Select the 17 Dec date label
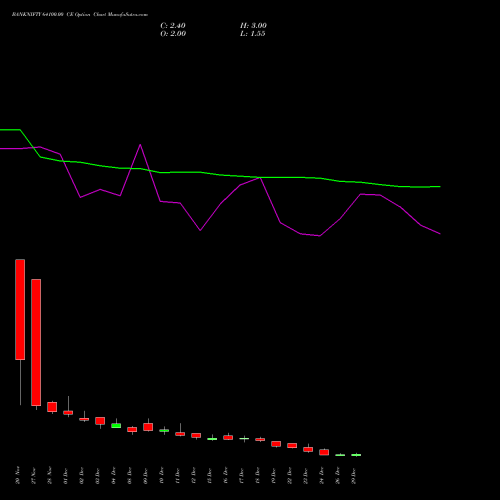This screenshot has width=500, height=500. 242,476
